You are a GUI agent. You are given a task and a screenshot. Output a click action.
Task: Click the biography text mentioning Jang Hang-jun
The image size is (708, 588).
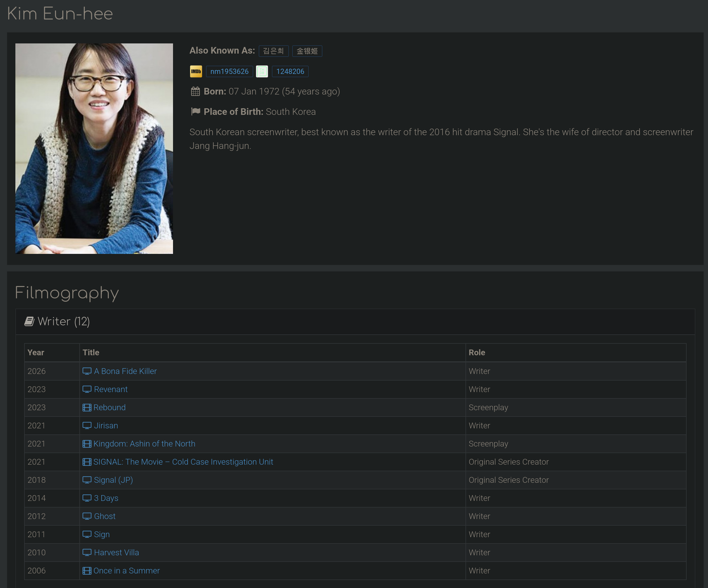point(441,139)
